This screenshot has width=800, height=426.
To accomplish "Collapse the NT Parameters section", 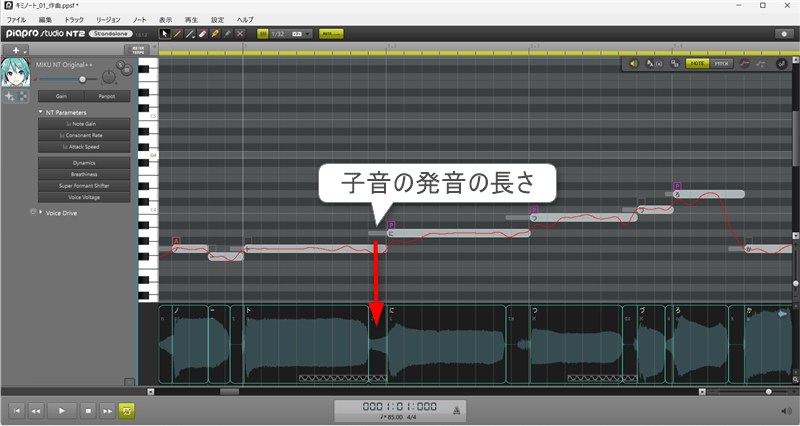I will point(41,112).
